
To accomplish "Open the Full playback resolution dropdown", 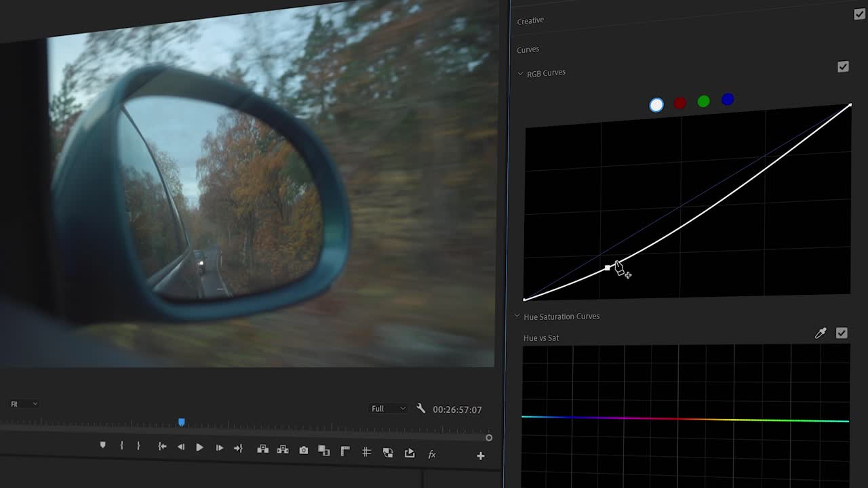I will tap(388, 408).
